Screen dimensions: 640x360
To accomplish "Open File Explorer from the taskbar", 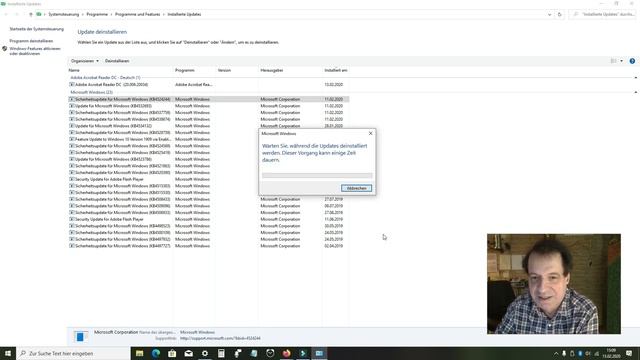I will click(140, 353).
